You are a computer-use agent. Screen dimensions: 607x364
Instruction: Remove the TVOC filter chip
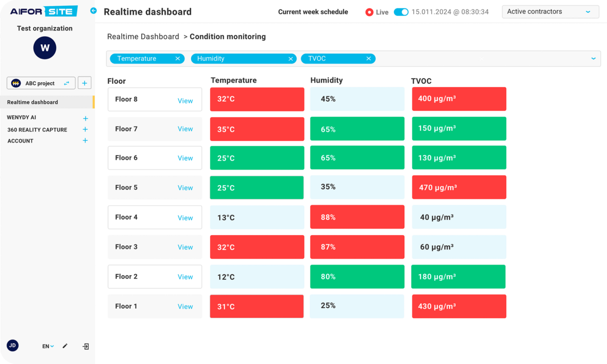coord(368,58)
